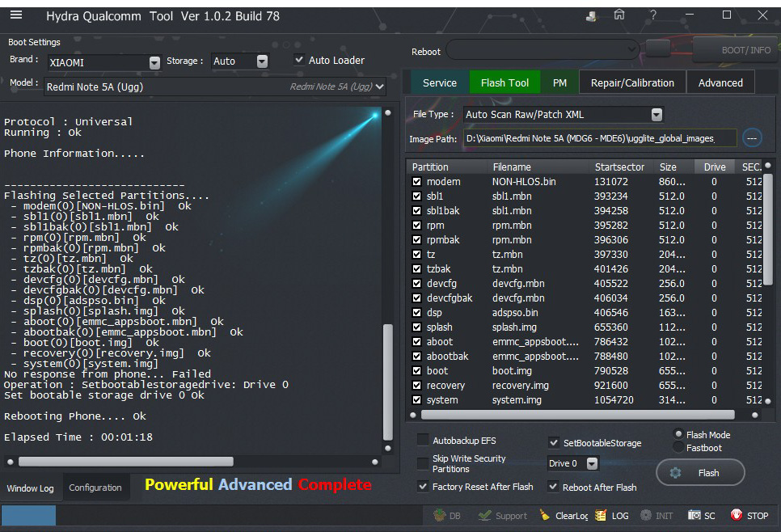Enable Autobackup EFS checkbox
The height and width of the screenshot is (532, 781).
[x=422, y=440]
